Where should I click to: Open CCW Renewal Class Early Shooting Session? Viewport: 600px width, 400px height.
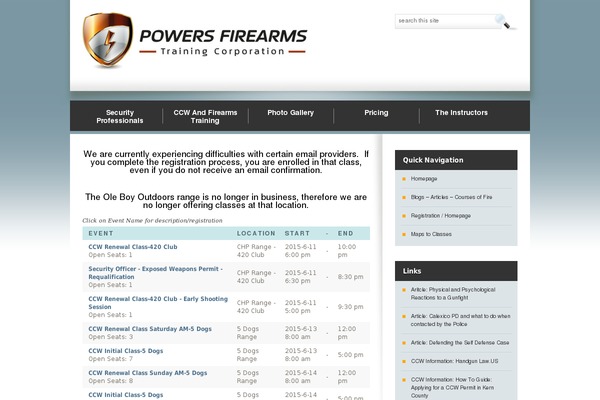[158, 303]
